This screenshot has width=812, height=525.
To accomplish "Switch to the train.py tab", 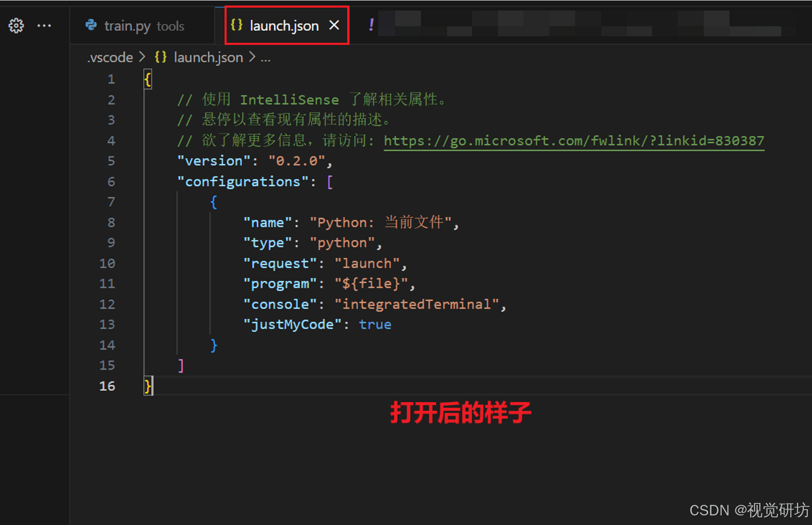I will 127,26.
